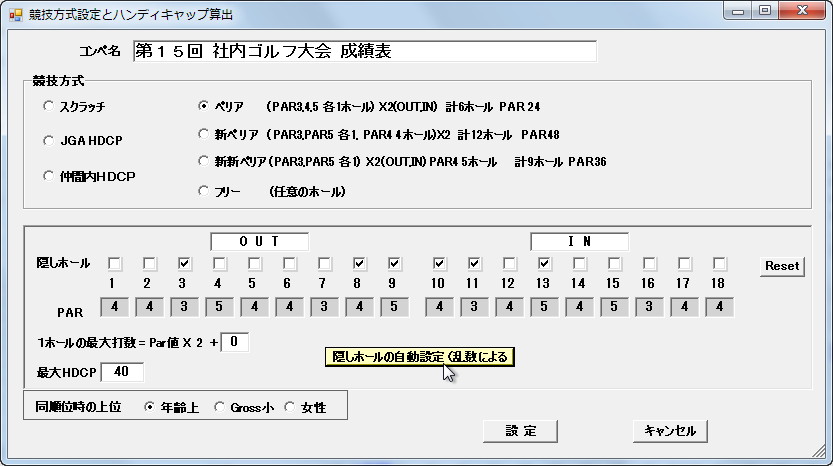Screen dimensions: 833x466
Task: Click PAR box for hole 11
Action: coord(474,307)
